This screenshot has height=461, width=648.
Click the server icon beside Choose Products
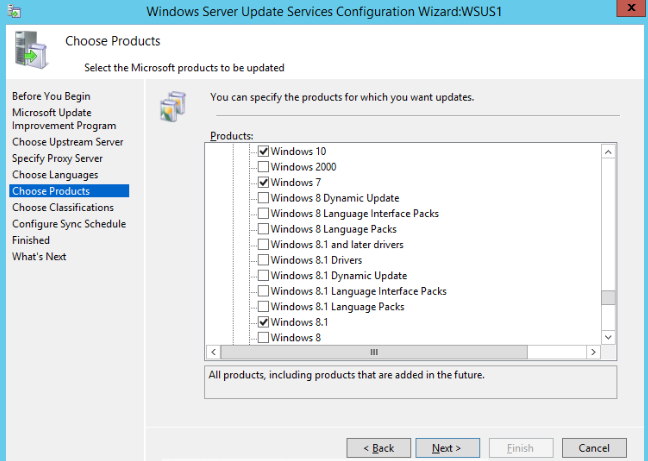click(31, 50)
